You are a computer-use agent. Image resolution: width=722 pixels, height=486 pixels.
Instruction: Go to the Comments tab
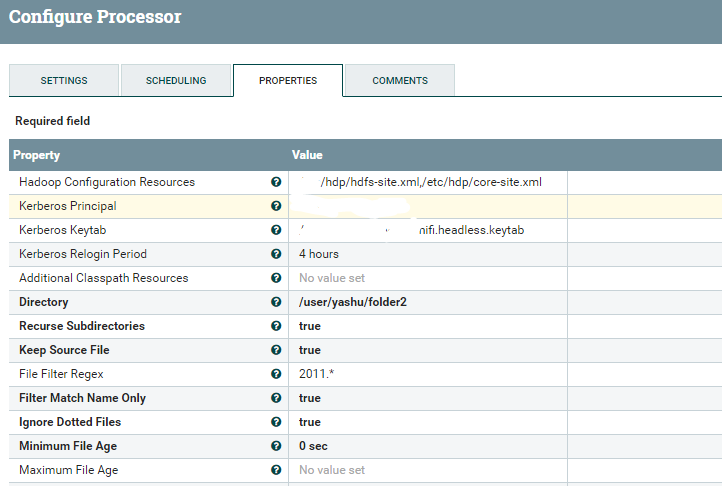coord(400,81)
